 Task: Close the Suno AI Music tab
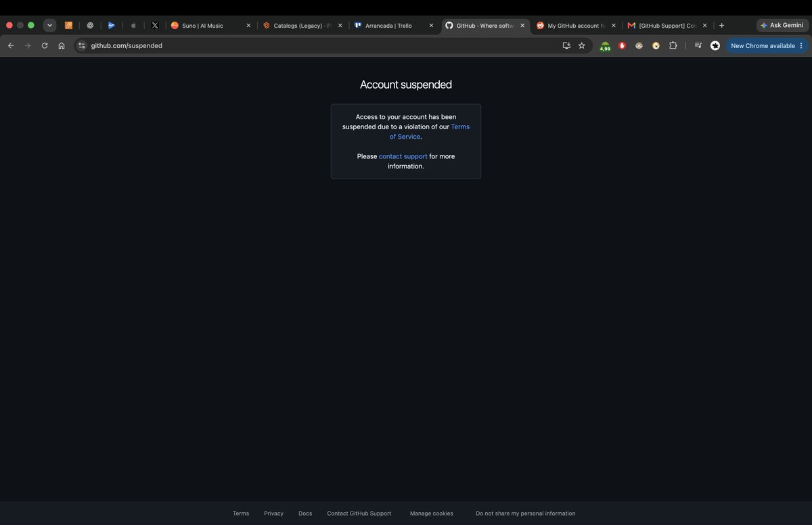pyautogui.click(x=248, y=26)
